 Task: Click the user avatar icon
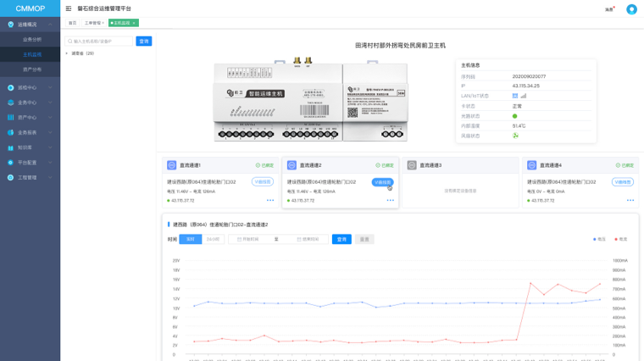click(x=631, y=9)
